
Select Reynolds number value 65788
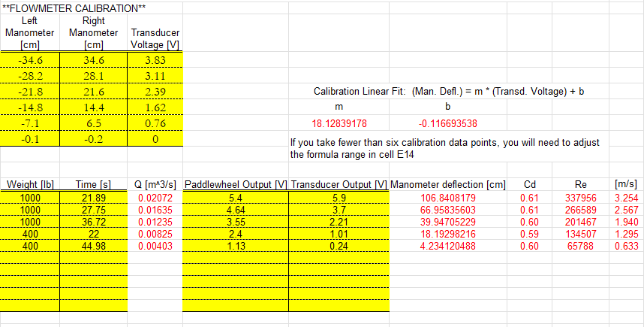[580, 246]
